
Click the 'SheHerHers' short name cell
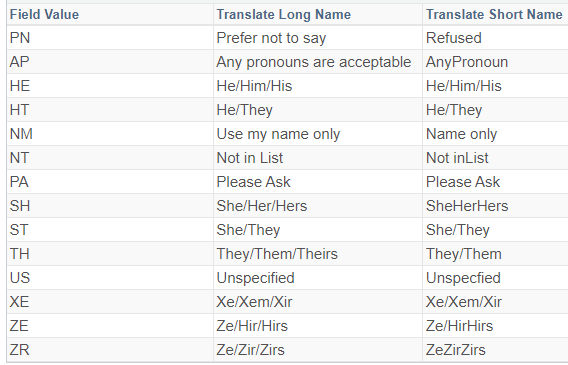(x=495, y=206)
